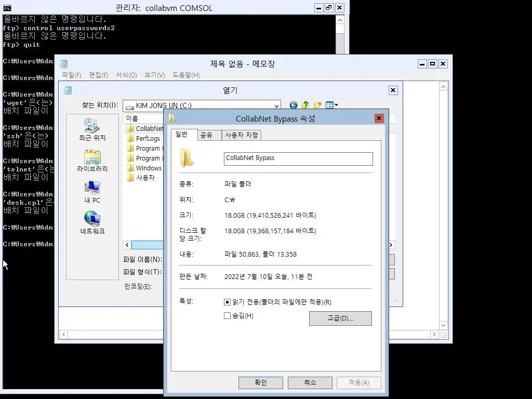Open Notepad 파일(F) menu

point(72,75)
